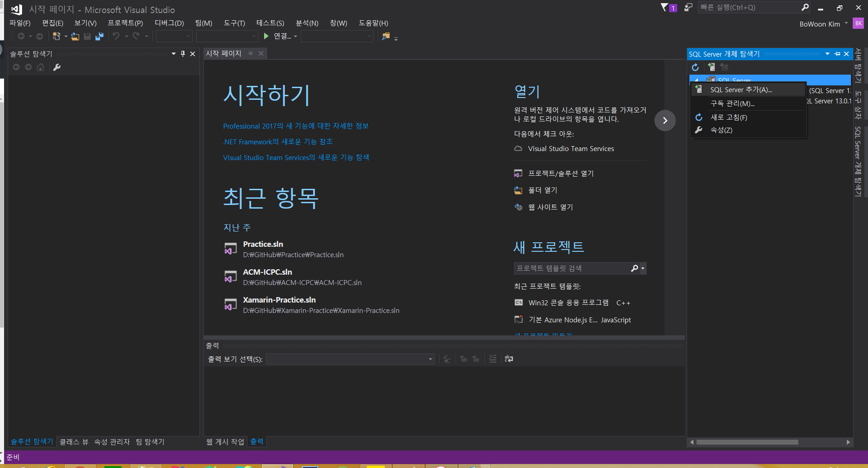Click the Win32 console application template icon

tap(518, 303)
